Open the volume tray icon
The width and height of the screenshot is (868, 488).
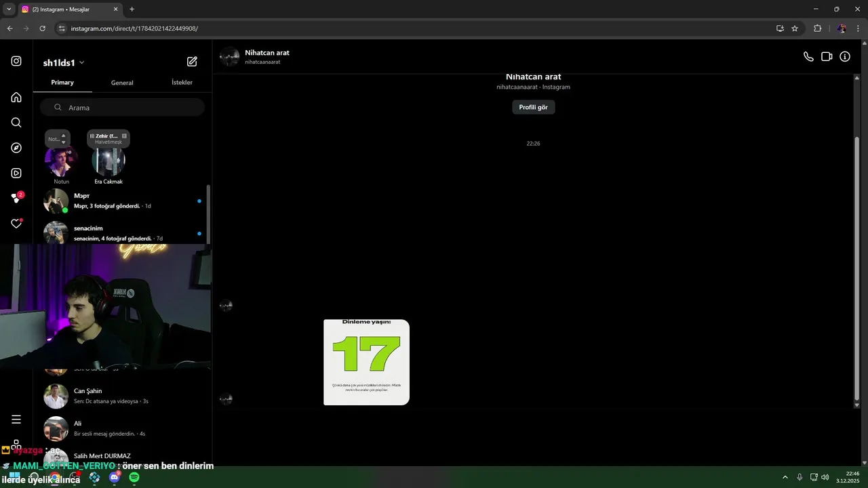click(825, 477)
